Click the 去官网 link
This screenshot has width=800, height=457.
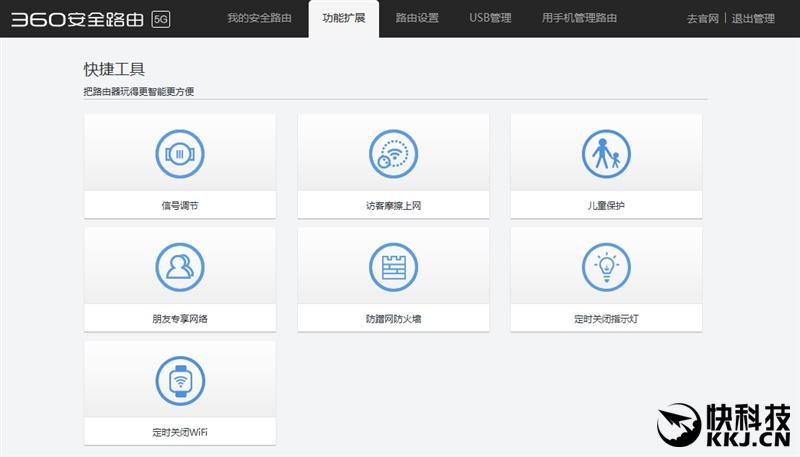703,19
